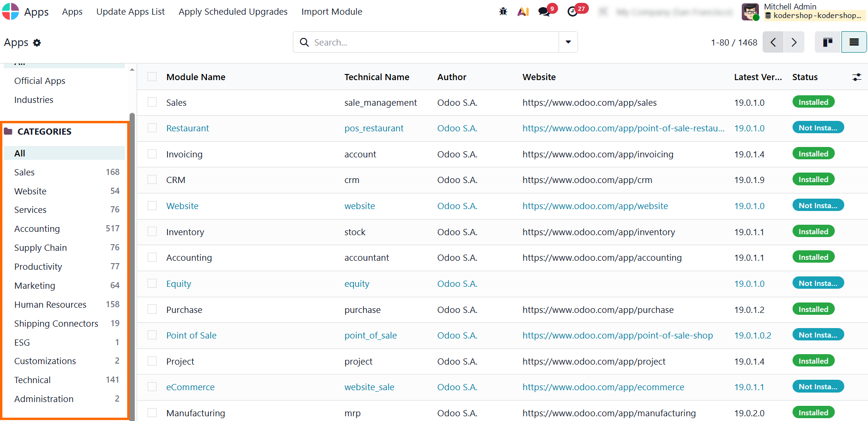The height and width of the screenshot is (421, 868).
Task: Open the Point of Sale module link
Action: [191, 335]
